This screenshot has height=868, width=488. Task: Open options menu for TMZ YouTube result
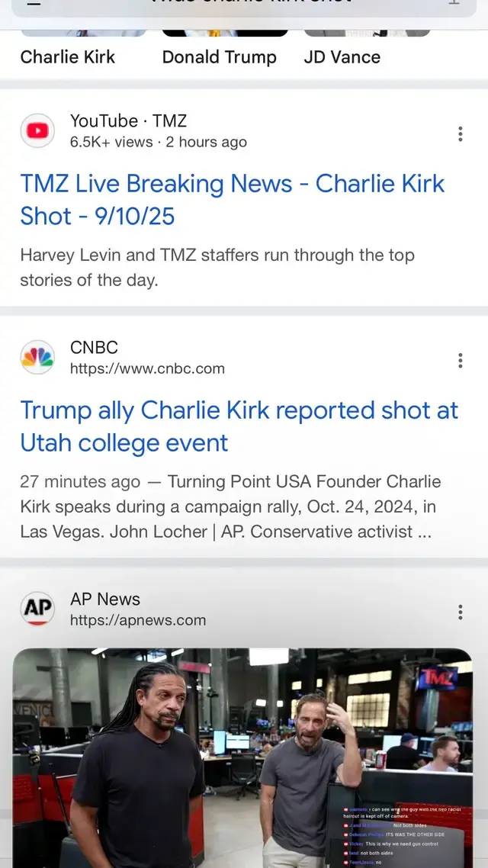[460, 134]
